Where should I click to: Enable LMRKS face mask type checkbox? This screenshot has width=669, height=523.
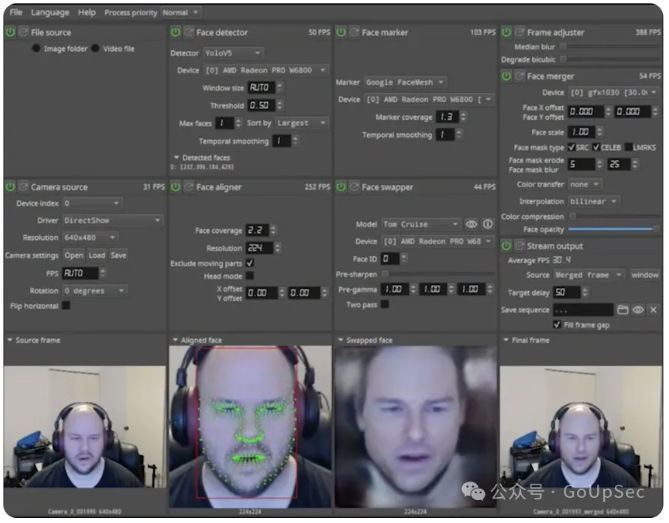(628, 147)
